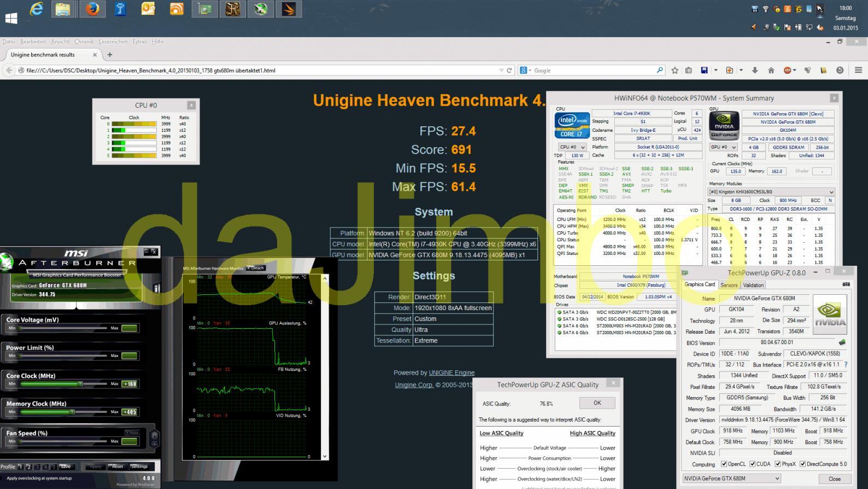Toggle DirectCompute 5.0 checkbox in GPU-Z
Viewport: 868px width, 489px height.
(802, 464)
